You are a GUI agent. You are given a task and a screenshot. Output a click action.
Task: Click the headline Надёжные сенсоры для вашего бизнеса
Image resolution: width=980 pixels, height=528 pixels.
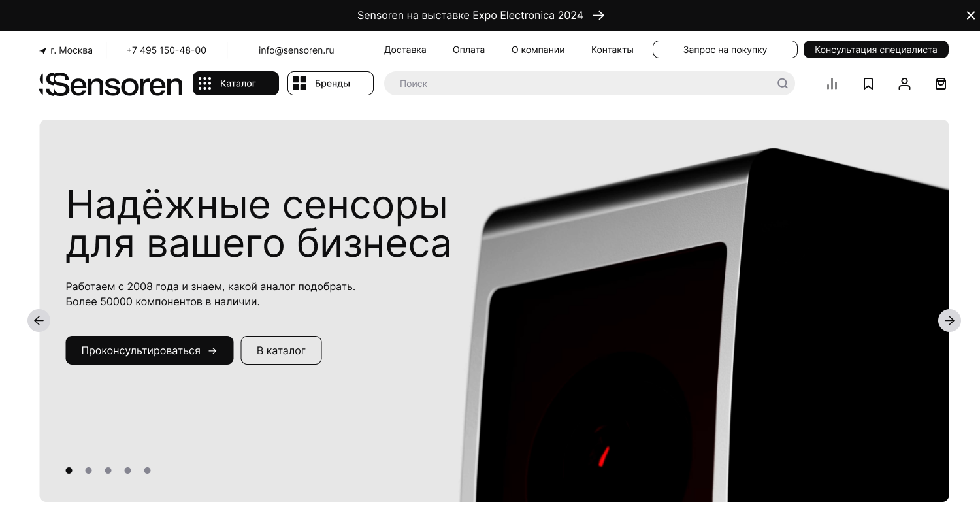[258, 224]
